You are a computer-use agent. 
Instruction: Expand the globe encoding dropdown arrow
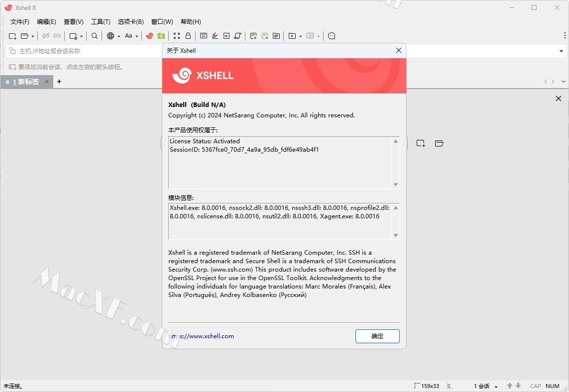(118, 36)
